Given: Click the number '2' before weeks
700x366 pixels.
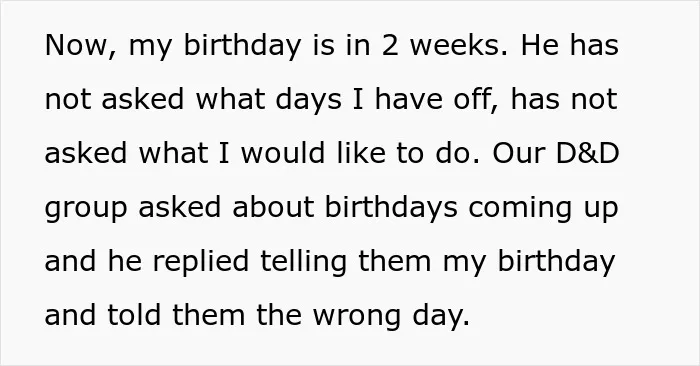Looking at the screenshot, I should (390, 46).
